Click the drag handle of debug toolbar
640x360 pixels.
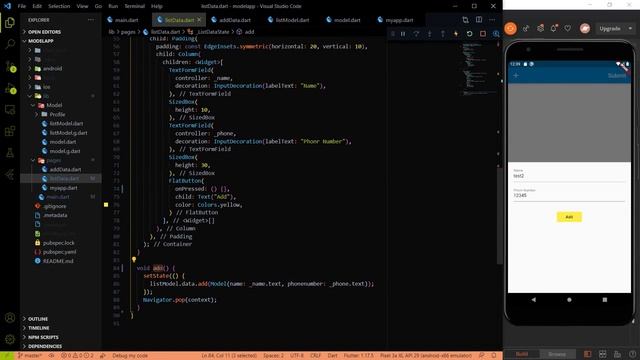pos(392,34)
